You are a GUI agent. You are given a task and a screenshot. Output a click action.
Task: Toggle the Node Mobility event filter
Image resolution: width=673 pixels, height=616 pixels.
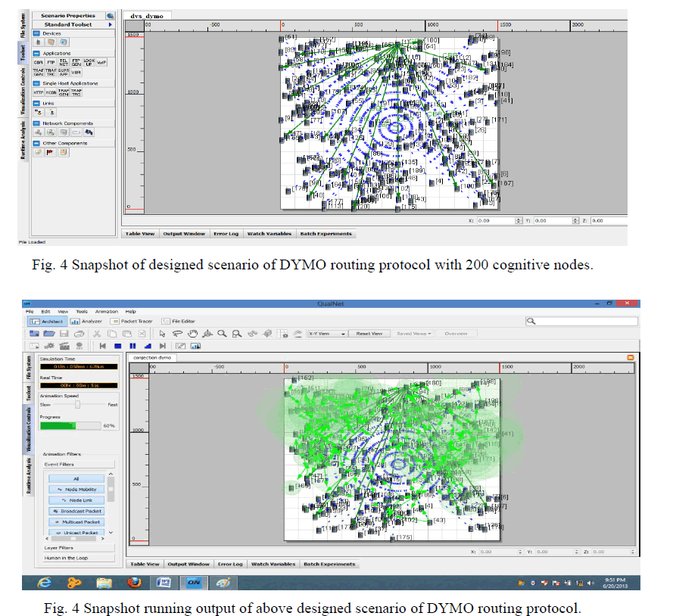(x=76, y=490)
